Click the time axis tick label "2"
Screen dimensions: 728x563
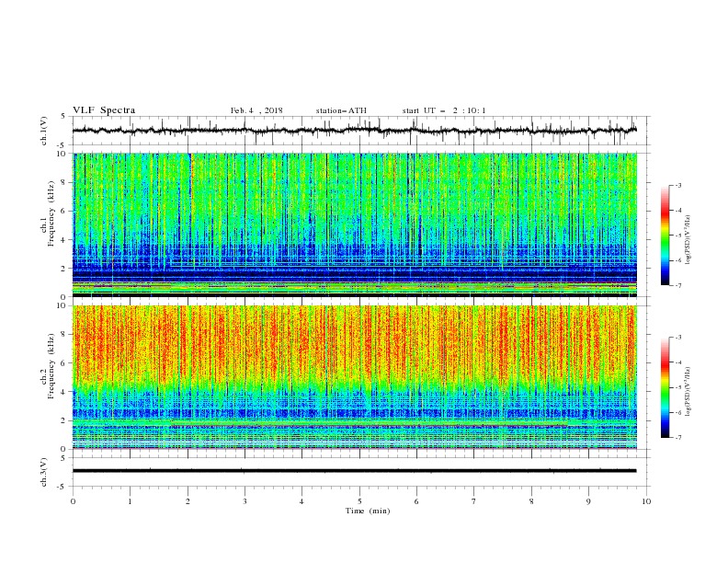pyautogui.click(x=188, y=501)
